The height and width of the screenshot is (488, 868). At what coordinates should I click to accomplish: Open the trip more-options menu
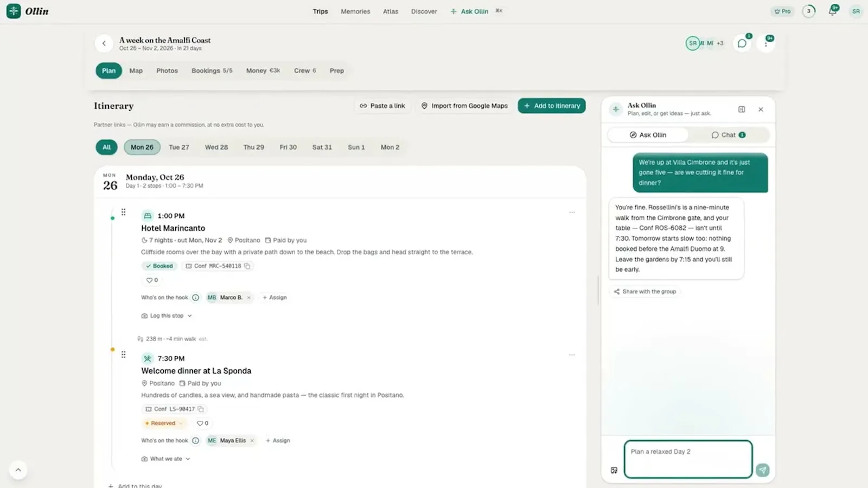point(766,43)
